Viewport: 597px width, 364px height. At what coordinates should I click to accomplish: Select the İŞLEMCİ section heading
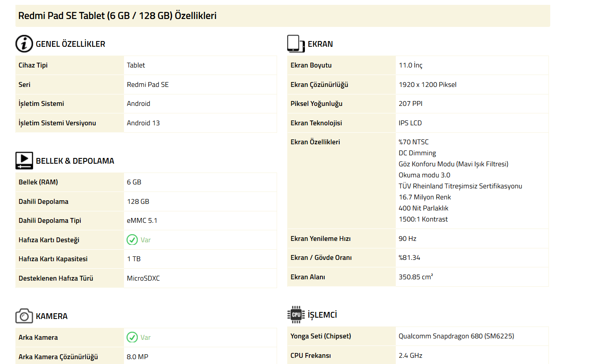(x=323, y=315)
